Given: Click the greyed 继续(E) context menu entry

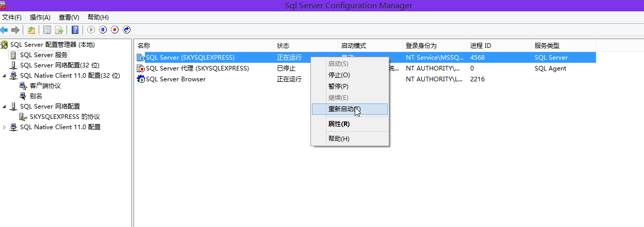Looking at the screenshot, I should coord(350,98).
